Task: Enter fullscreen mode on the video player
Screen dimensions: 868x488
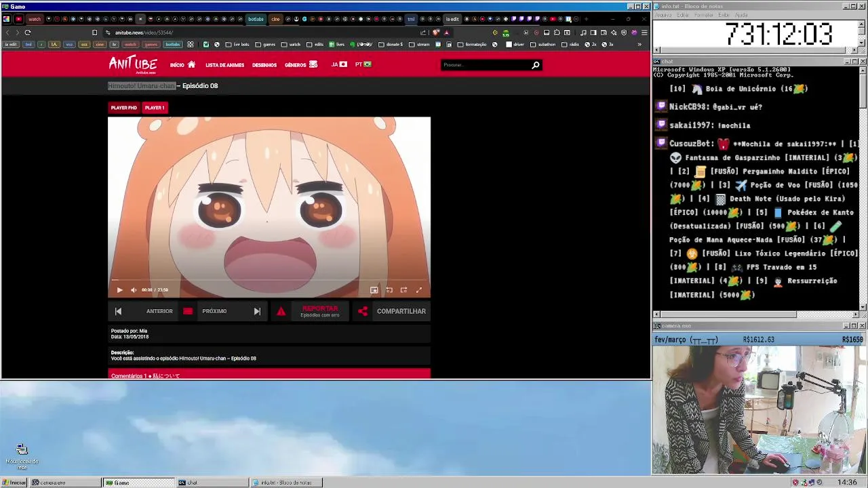Action: (x=418, y=290)
